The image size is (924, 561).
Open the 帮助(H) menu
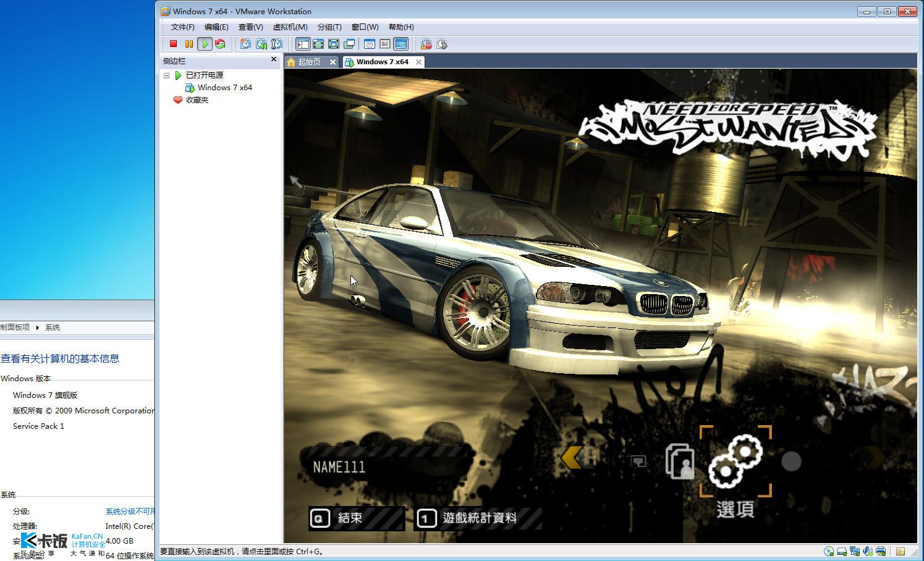401,27
